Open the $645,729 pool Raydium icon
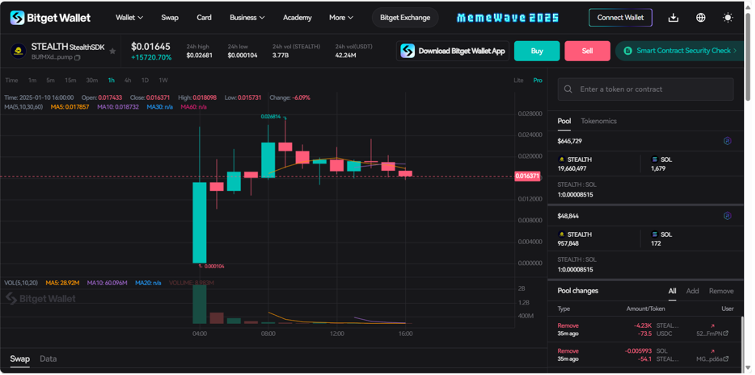 (727, 141)
